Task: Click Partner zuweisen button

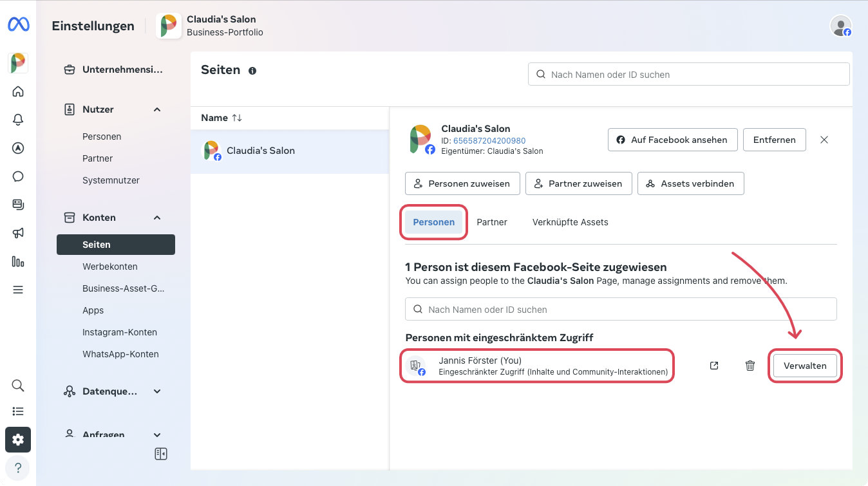Action: 579,183
